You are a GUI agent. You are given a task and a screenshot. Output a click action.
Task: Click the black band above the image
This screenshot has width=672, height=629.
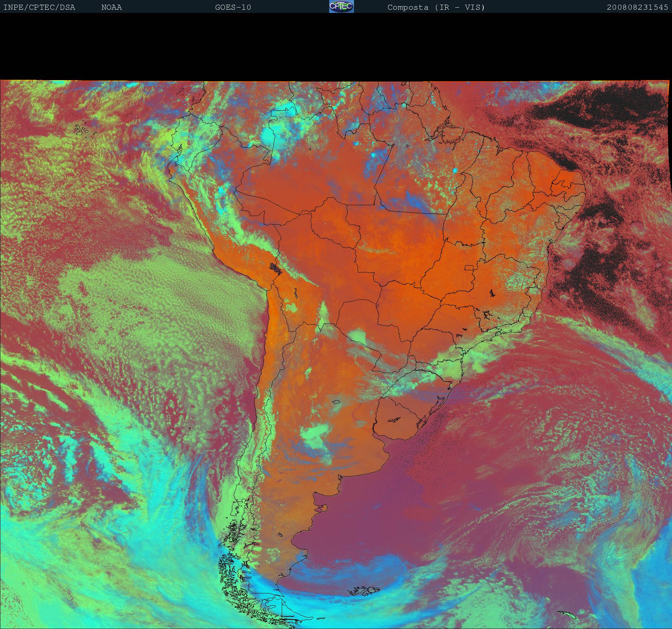pos(336,47)
